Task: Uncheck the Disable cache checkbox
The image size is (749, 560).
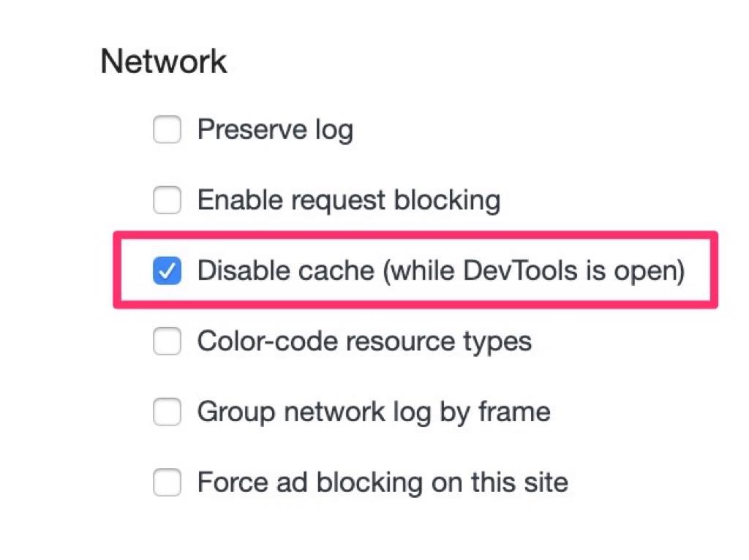Action: 167,272
